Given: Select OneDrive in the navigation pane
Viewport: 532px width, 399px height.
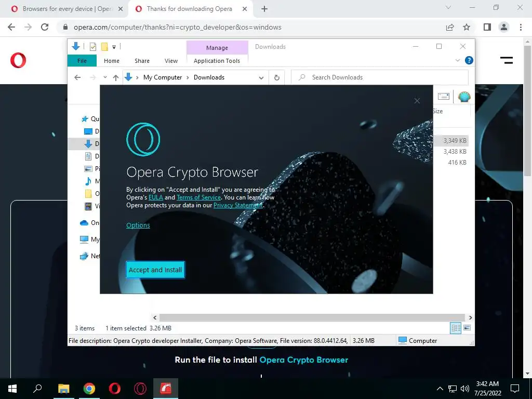Looking at the screenshot, I should point(89,222).
